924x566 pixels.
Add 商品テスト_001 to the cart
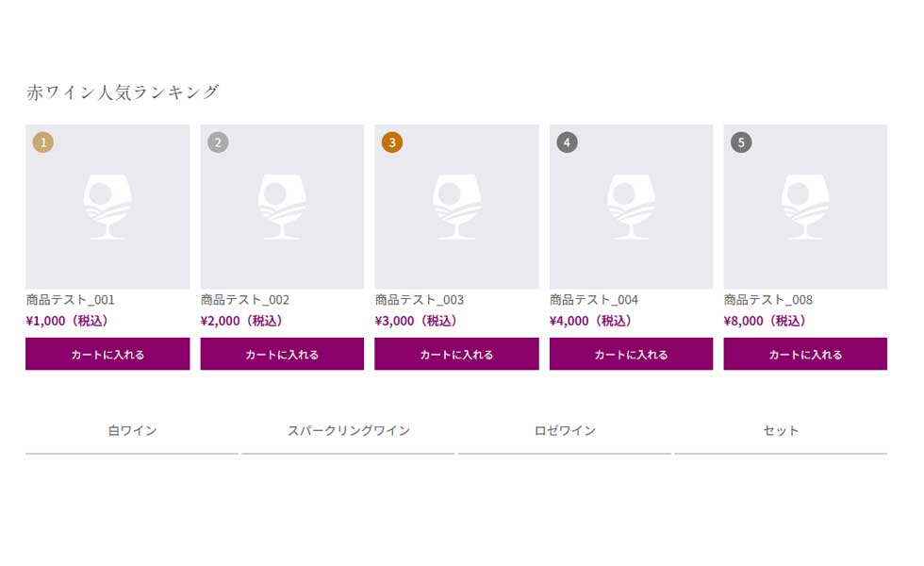coord(107,354)
